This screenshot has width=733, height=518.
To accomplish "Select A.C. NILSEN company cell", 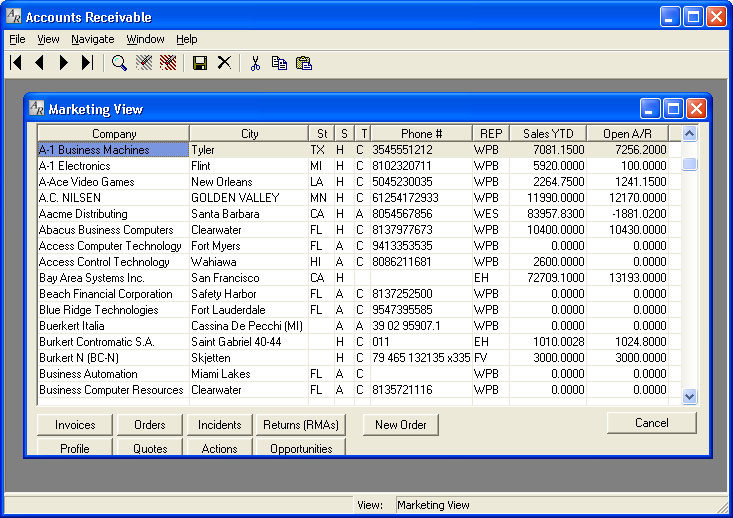I will click(113, 198).
